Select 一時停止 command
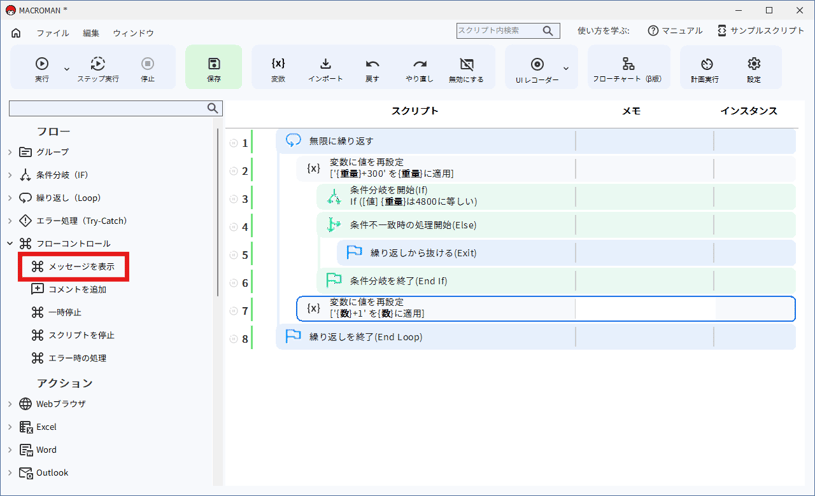The height and width of the screenshot is (496, 815). click(x=57, y=312)
